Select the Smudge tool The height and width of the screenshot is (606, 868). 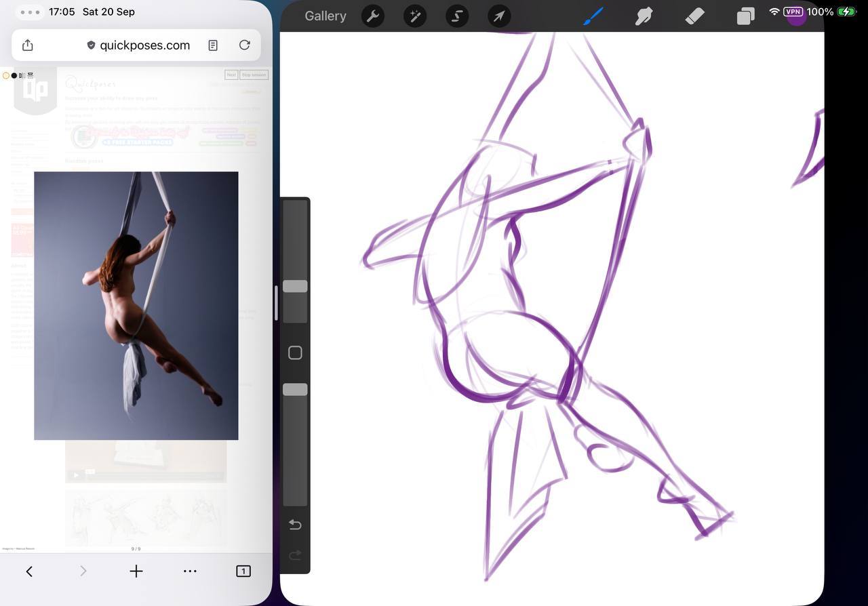pyautogui.click(x=644, y=16)
